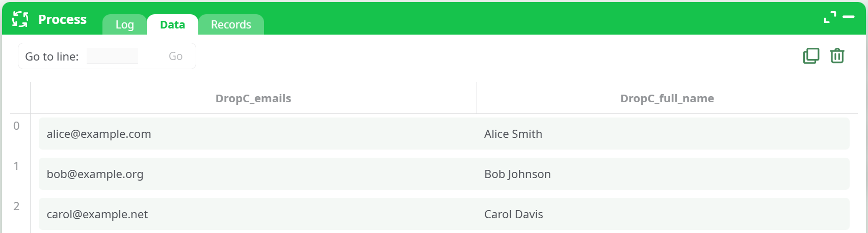Viewport: 868px width, 233px height.
Task: Select the Data tab
Action: coord(172,24)
